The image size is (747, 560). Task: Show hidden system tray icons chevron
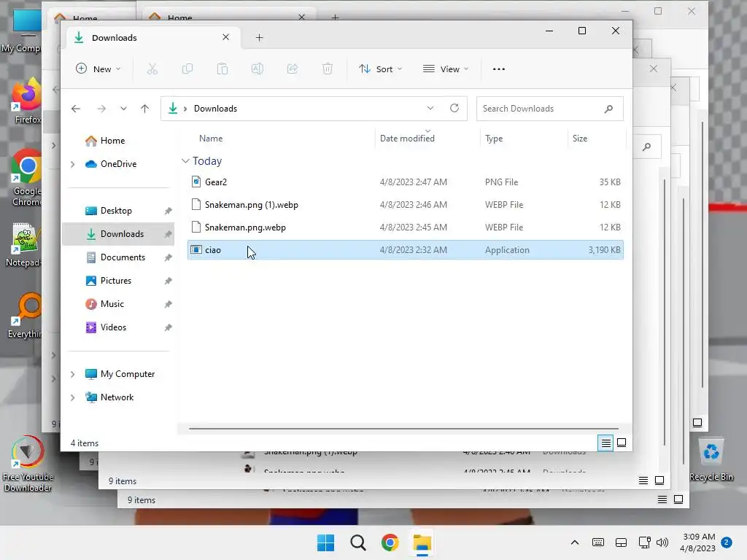tap(575, 542)
